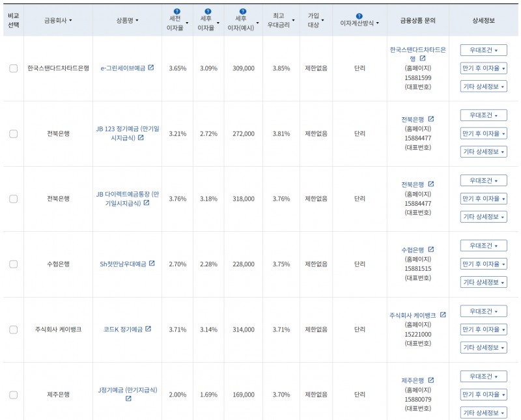Image resolution: width=521 pixels, height=420 pixels.
Task: Expand 만기 후 이자율 for e-그린세이브예금 row
Action: tap(483, 68)
